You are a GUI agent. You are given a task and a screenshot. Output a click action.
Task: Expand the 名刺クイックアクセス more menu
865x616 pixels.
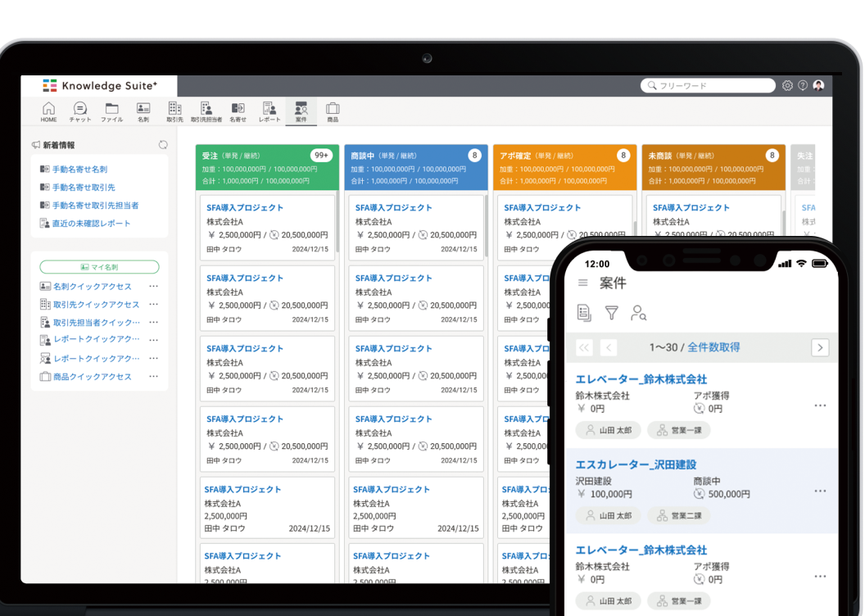[153, 286]
